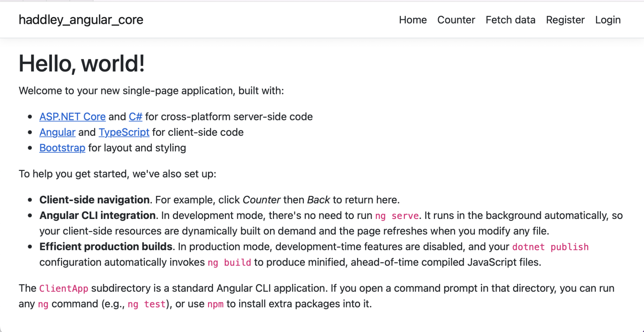Click the bold "Efficient production builds" text
Screen dimensions: 644x332
click(x=106, y=247)
